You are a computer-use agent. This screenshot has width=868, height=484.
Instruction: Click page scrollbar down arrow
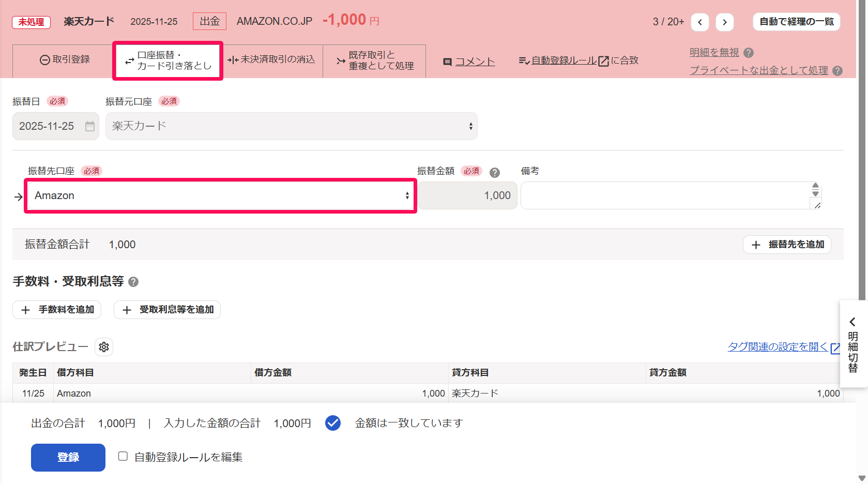(x=862, y=478)
